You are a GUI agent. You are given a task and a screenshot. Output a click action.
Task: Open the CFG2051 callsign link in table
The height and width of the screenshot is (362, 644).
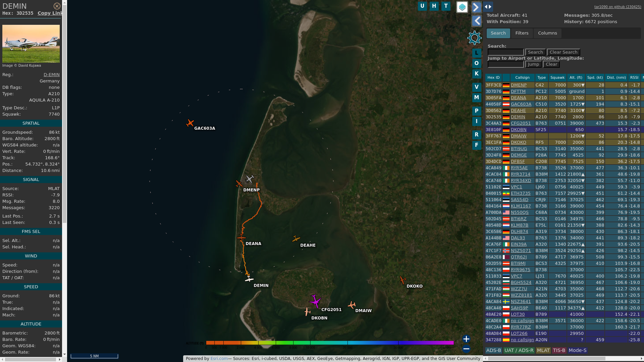521,123
